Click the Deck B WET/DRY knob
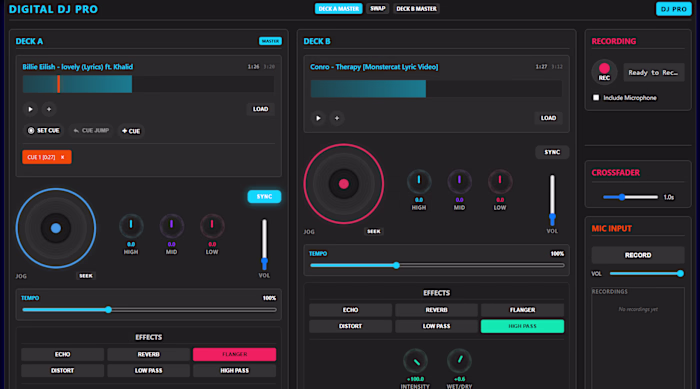The height and width of the screenshot is (389, 700). 459,361
